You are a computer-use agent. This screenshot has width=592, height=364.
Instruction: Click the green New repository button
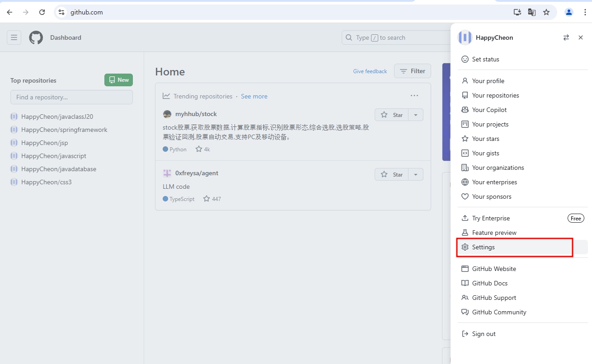[118, 80]
